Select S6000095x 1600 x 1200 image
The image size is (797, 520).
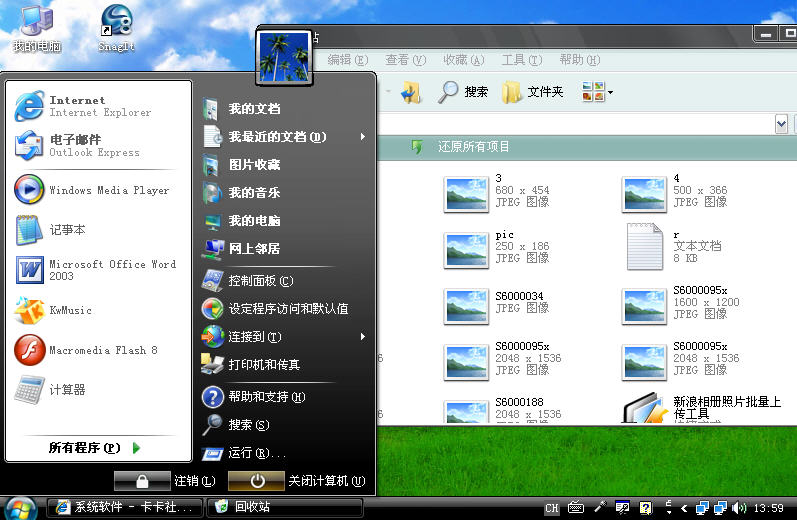pos(681,305)
